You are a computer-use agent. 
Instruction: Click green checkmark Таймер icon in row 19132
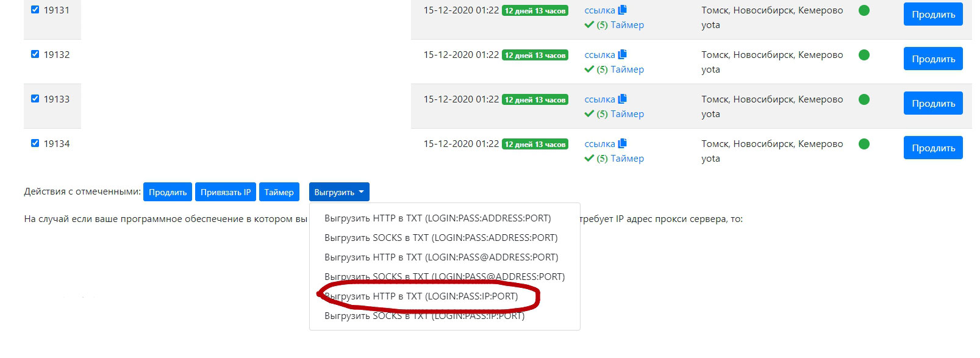[x=589, y=70]
